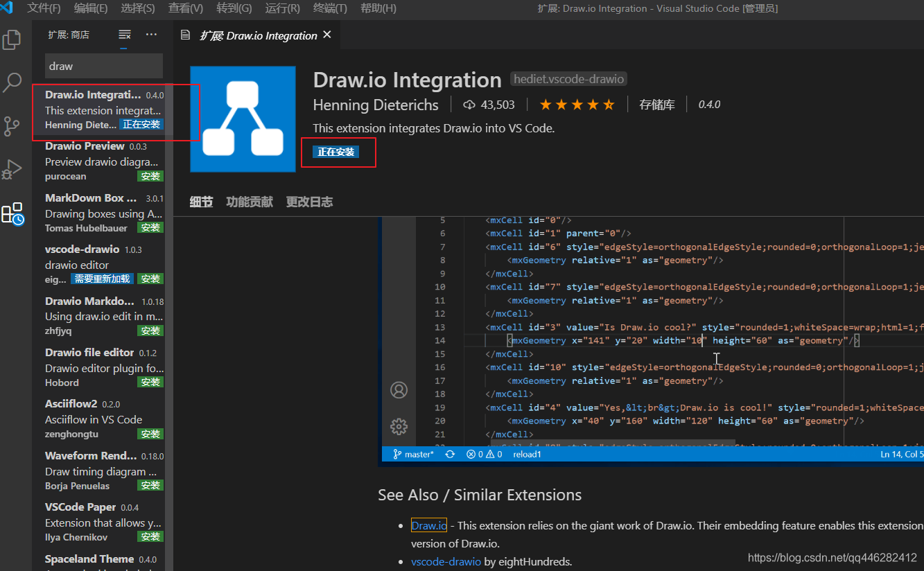
Task: Install the Drawio file editor extension
Action: click(x=150, y=382)
